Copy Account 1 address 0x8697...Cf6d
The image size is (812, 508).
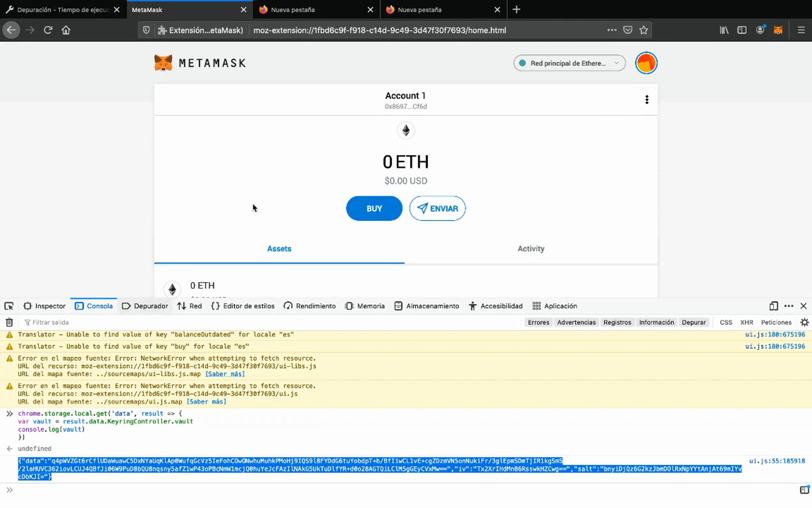[406, 106]
